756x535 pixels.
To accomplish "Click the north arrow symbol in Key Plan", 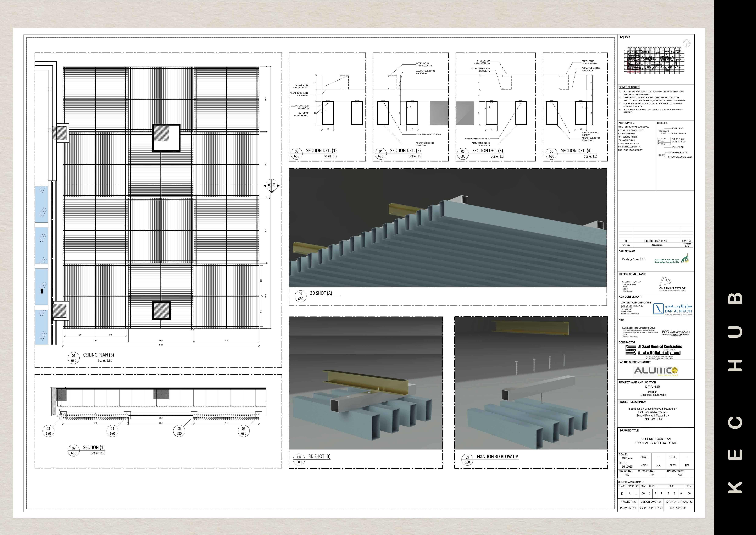I will tap(686, 43).
